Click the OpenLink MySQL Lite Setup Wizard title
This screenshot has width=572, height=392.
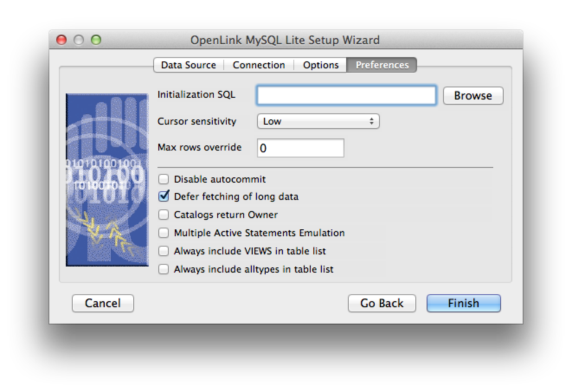point(285,40)
